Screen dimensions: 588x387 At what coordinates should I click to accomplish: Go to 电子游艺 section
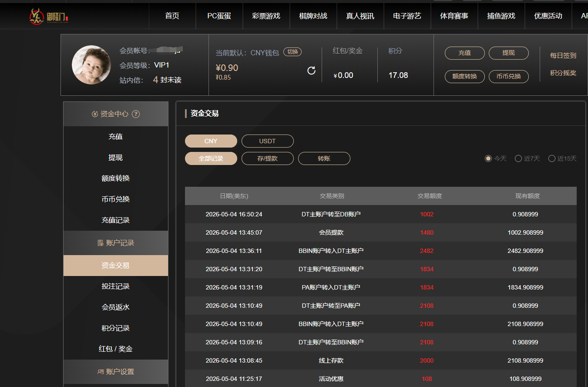pyautogui.click(x=407, y=16)
